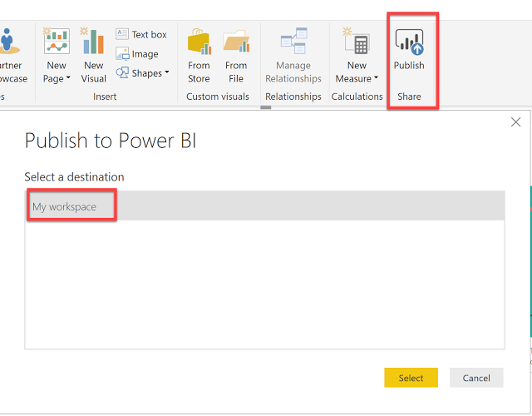Cancel the Publish to Power BI dialog
Screen dimensions: 532x416
(476, 378)
